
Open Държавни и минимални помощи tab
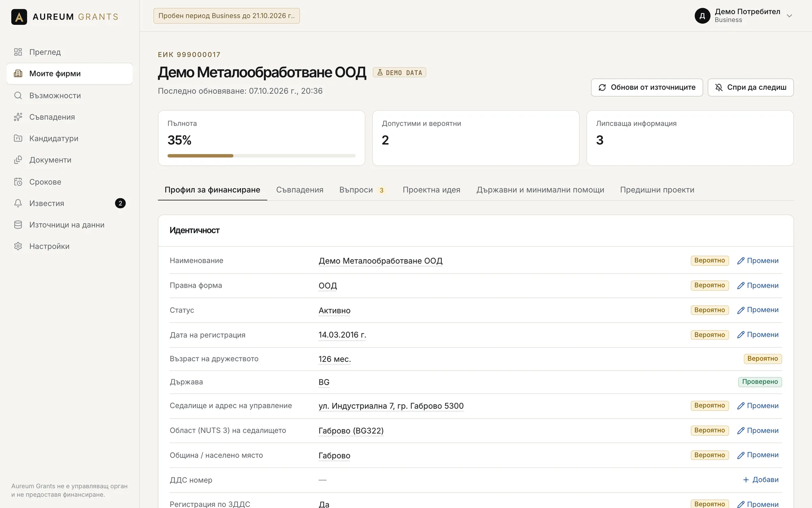click(x=540, y=190)
